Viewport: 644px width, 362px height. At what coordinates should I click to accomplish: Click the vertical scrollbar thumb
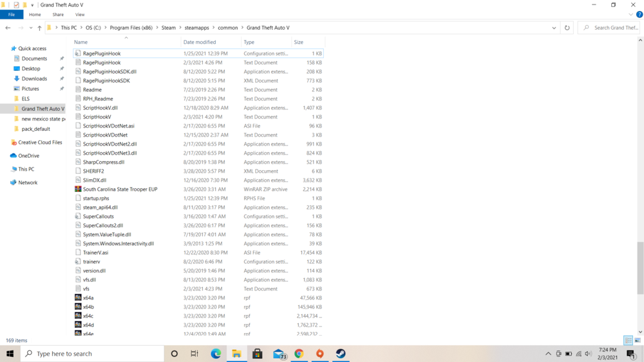[x=640, y=268]
